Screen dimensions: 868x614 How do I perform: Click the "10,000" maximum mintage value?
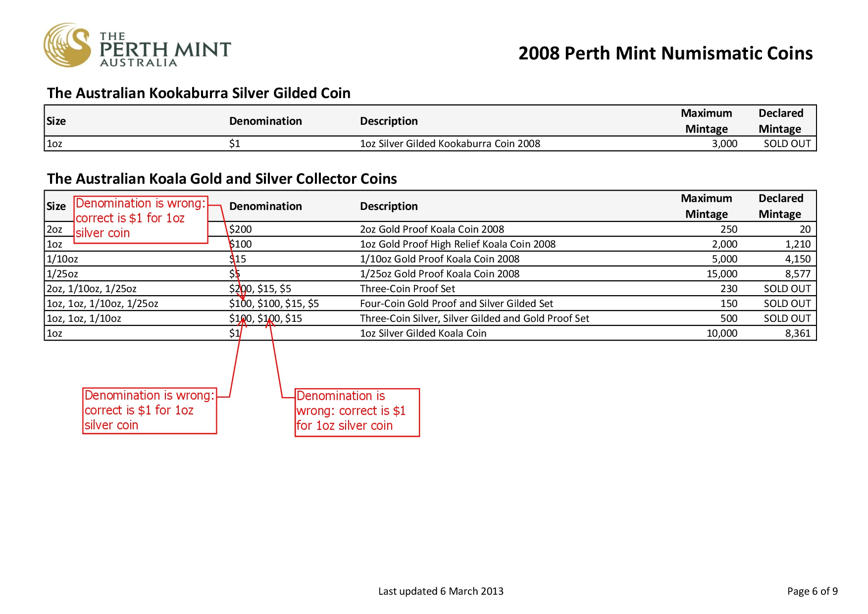point(722,333)
